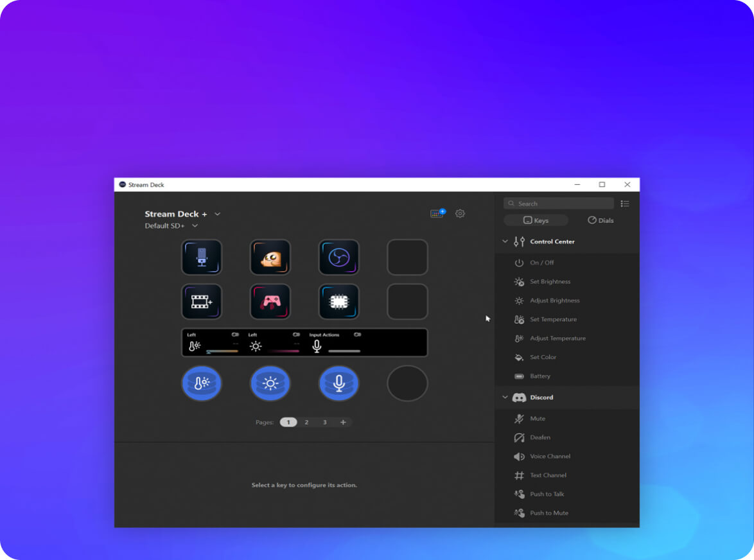The width and height of the screenshot is (754, 560).
Task: Select the cartoon face key
Action: 270,257
